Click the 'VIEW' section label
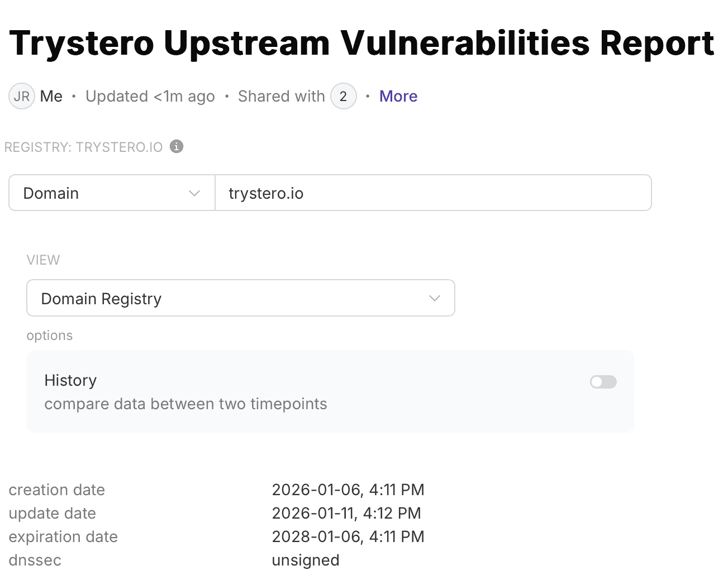728x575 pixels. coord(43,260)
